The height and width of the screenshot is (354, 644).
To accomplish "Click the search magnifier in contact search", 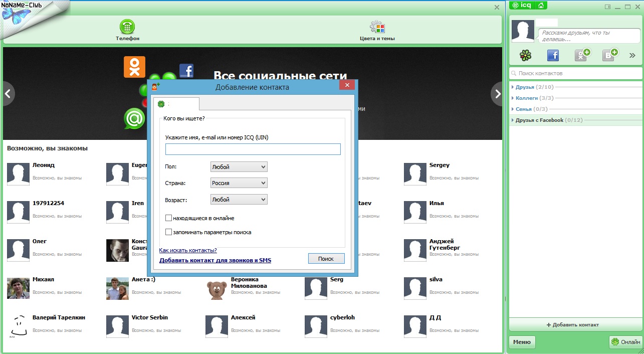I will pos(514,73).
